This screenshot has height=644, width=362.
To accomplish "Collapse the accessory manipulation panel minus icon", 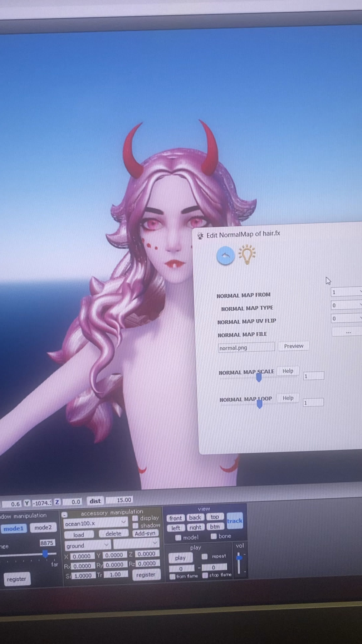I will click(64, 515).
